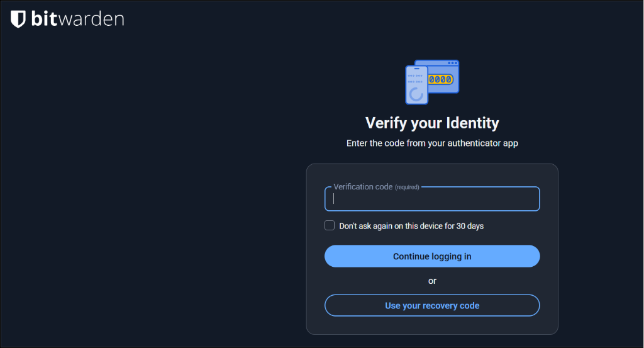Click the "or" separator between the buttons

(432, 281)
